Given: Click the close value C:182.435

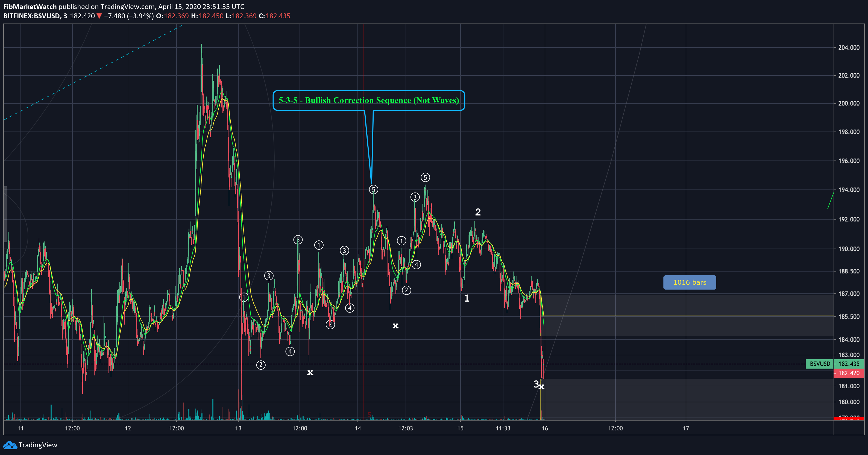Looking at the screenshot, I should pos(274,16).
